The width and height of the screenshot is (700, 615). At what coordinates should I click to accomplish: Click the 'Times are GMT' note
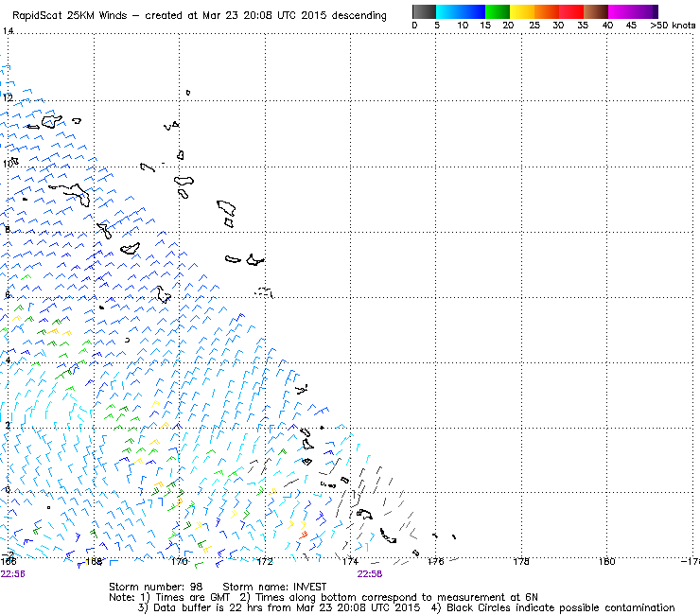[x=186, y=598]
